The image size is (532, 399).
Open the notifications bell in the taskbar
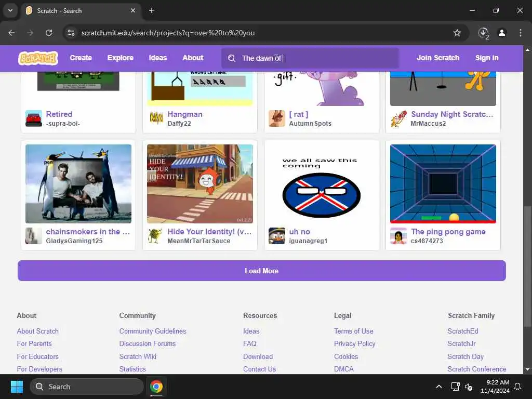tap(518, 387)
